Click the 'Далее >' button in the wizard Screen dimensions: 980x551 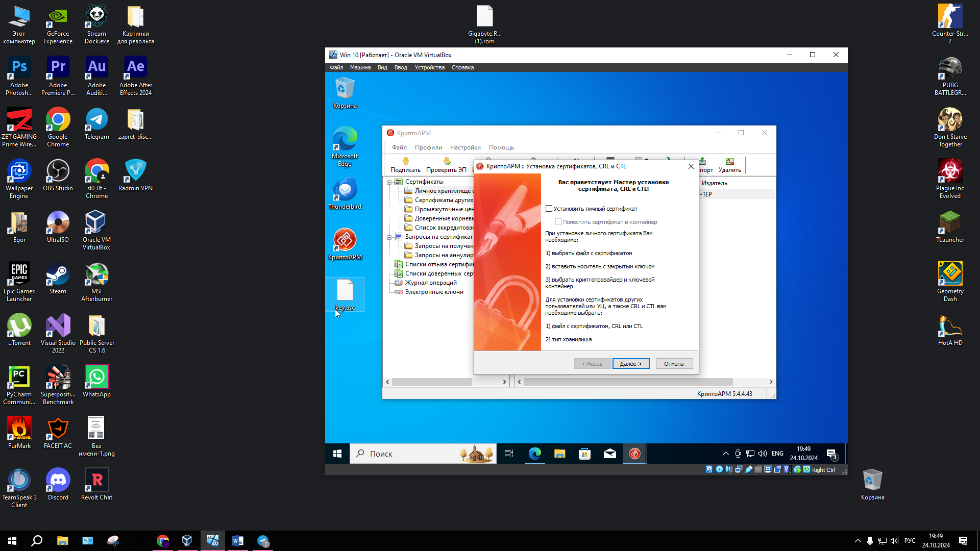[x=631, y=364]
